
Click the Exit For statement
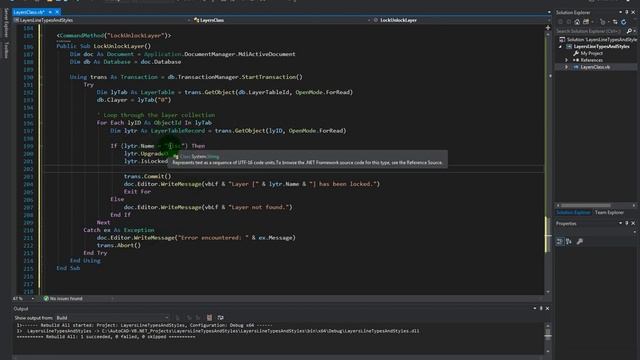point(137,191)
